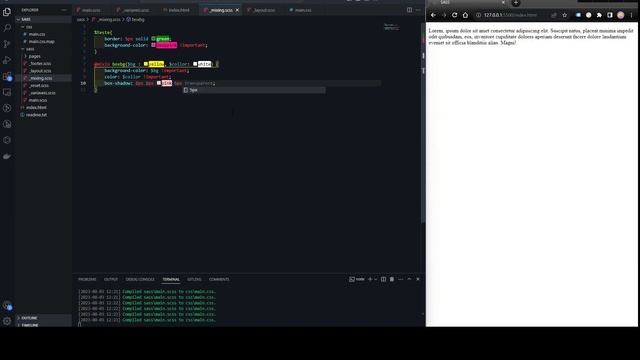Switch to the _layout.scss editor tab
Screen dimensions: 640x360
(264, 10)
